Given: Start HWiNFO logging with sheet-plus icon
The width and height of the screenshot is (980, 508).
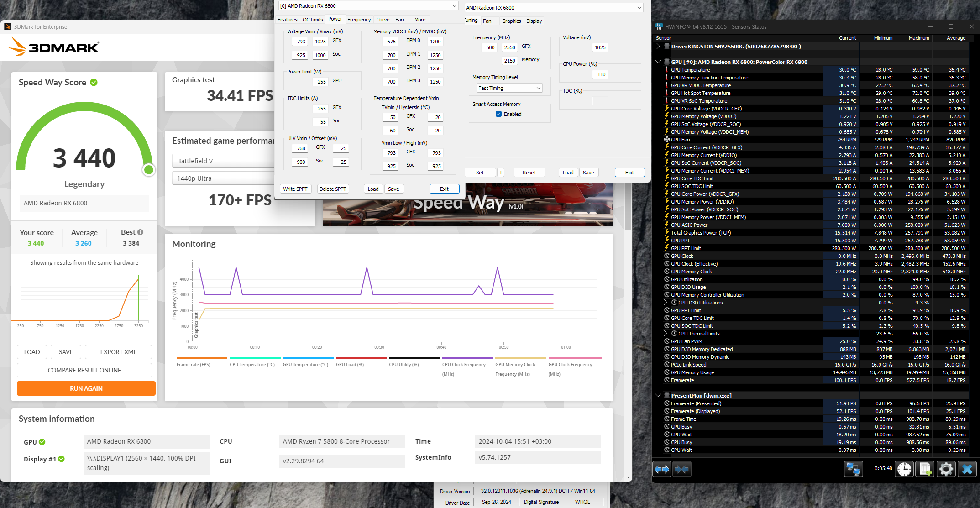Looking at the screenshot, I should tap(925, 469).
